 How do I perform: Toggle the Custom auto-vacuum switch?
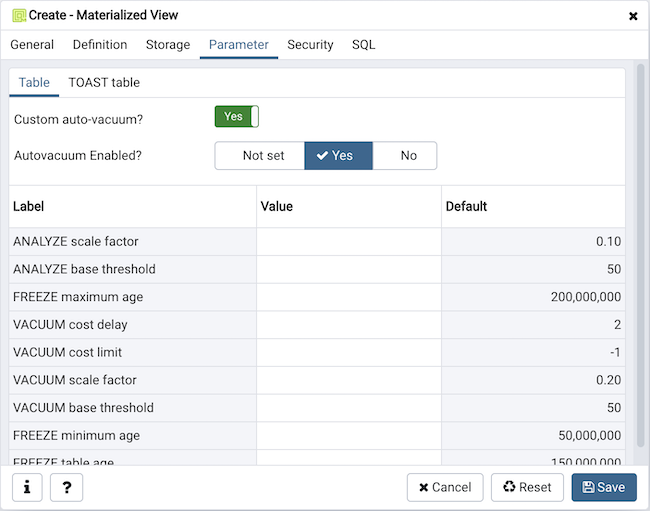[x=237, y=117]
